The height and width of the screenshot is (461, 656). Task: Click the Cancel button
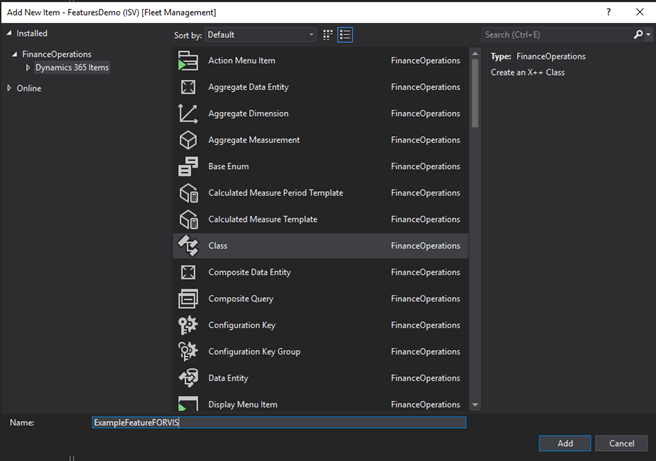[621, 443]
